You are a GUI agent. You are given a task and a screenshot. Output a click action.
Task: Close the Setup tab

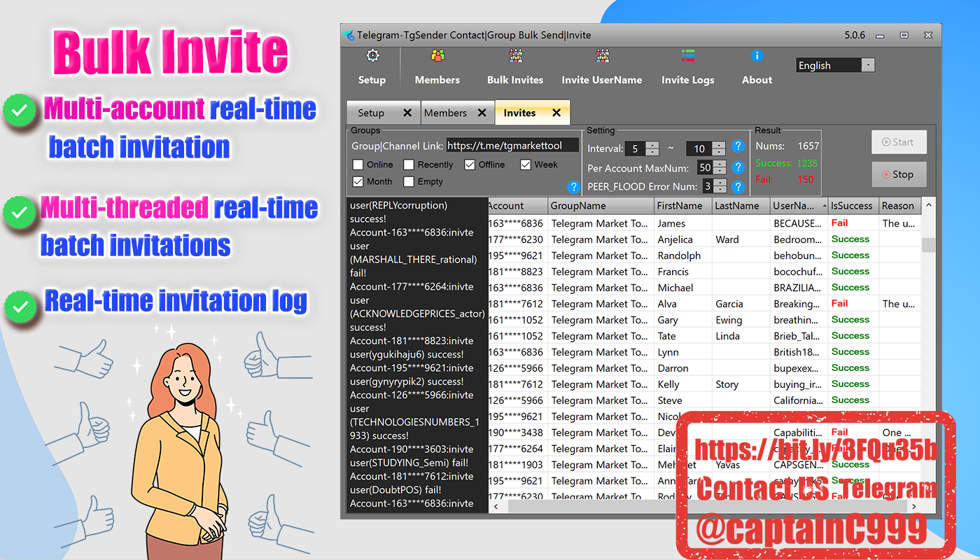[407, 113]
